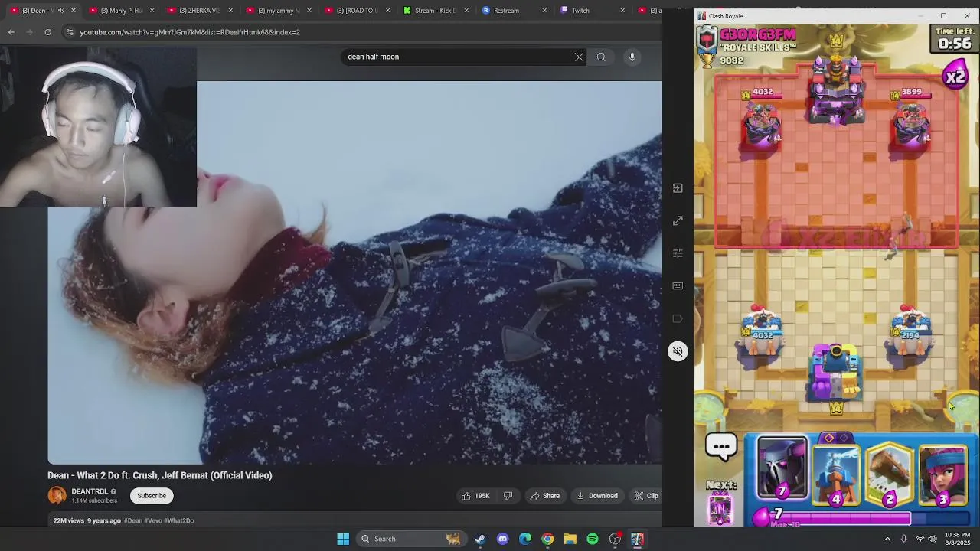Open Clash Royale emote chat bubble
The image size is (980, 551).
pos(721,446)
